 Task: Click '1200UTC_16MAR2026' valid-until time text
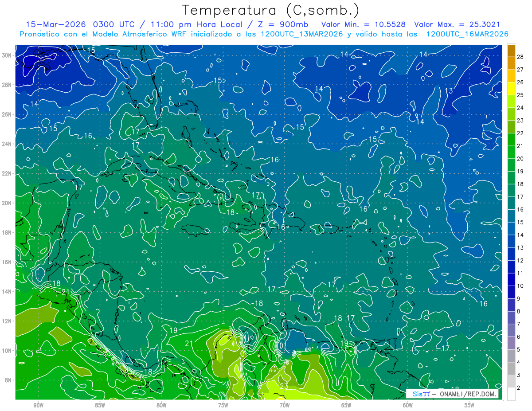click(x=467, y=34)
